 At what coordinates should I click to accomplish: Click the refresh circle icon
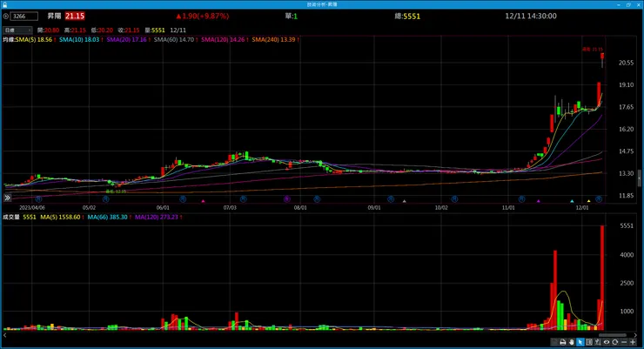tap(614, 342)
